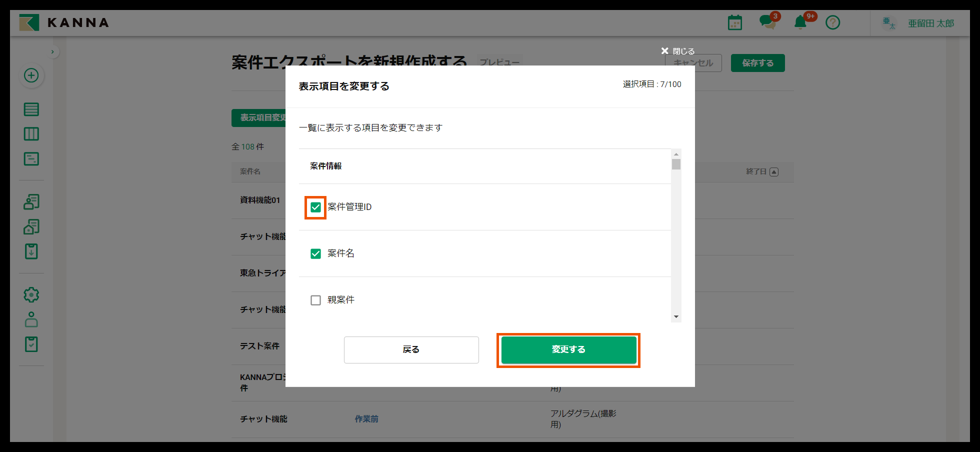Expand the collapsed left sidebar chevron
The height and width of the screenshot is (452, 980).
tap(53, 51)
